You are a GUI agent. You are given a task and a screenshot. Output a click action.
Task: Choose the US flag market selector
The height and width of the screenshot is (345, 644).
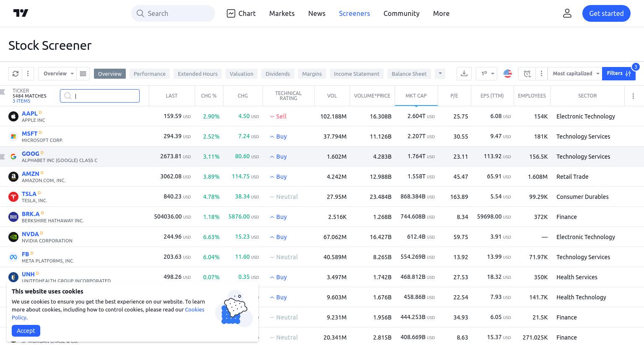pos(508,74)
